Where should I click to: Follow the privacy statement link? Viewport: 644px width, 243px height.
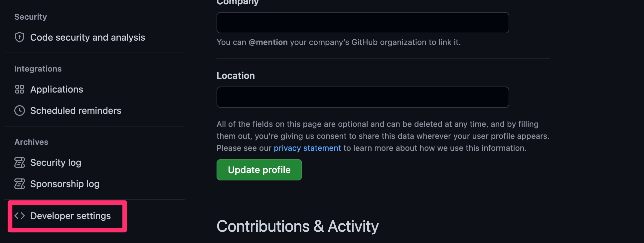pyautogui.click(x=307, y=148)
